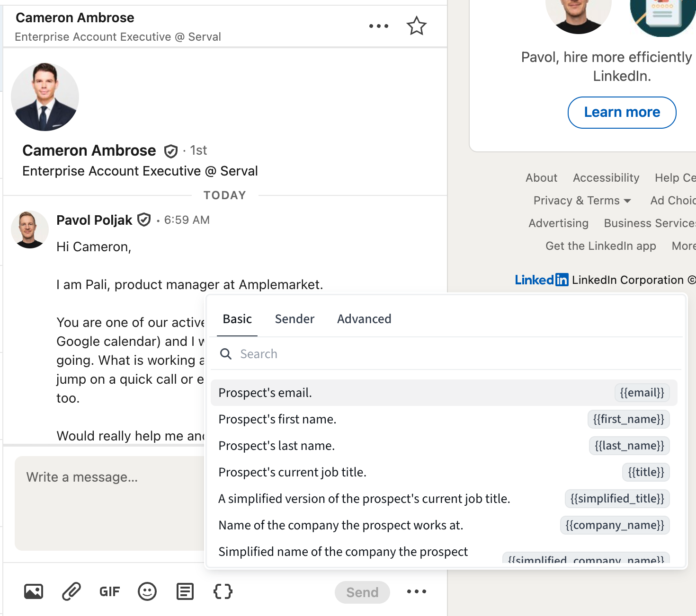Viewport: 696px width, 616px height.
Task: Select the Prospect's email variable
Action: point(444,393)
